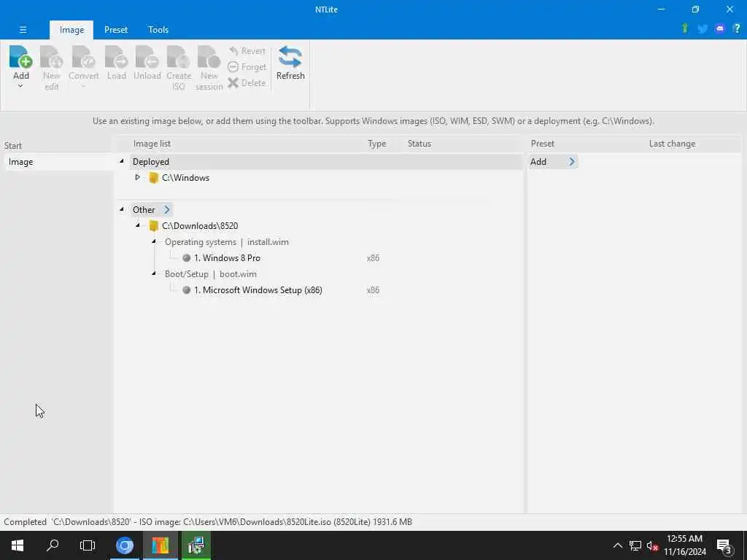
Task: Click the x86 type of Windows 8 Pro
Action: click(373, 258)
